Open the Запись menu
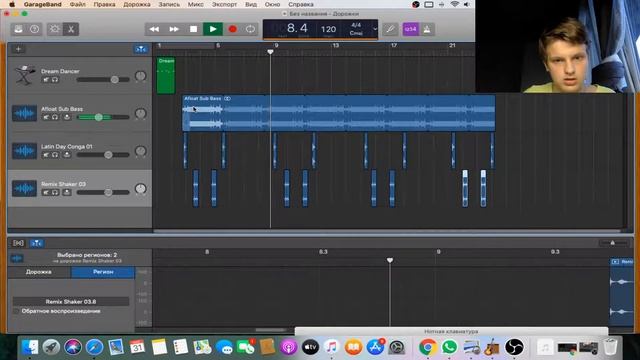This screenshot has height=360, width=640. [x=169, y=4]
